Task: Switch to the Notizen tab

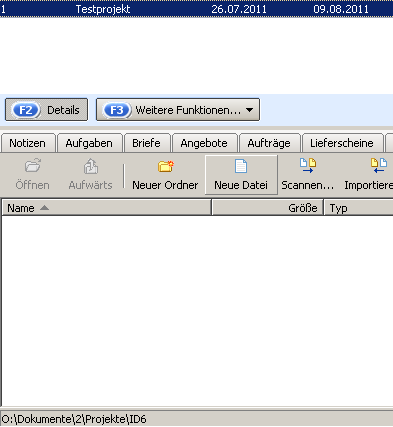Action: coord(28,143)
